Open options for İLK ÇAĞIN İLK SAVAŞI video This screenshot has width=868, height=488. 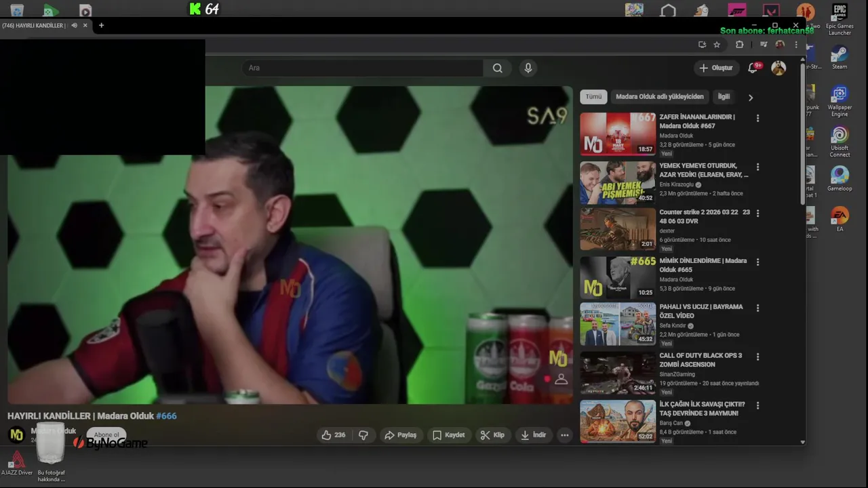coord(757,405)
